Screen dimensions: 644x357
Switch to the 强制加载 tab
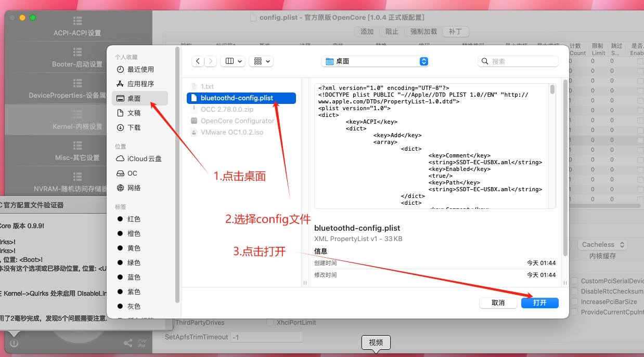point(423,31)
